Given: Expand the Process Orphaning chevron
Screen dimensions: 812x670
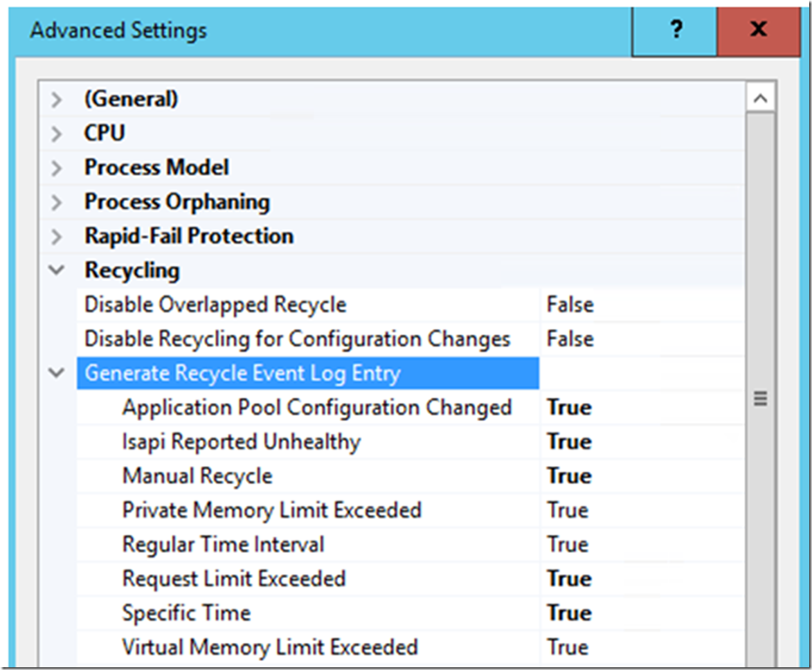Looking at the screenshot, I should [x=57, y=202].
